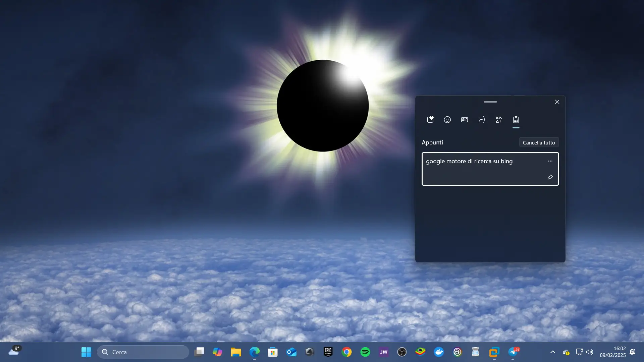Open the GIF tab
The image size is (644, 362).
pyautogui.click(x=465, y=120)
